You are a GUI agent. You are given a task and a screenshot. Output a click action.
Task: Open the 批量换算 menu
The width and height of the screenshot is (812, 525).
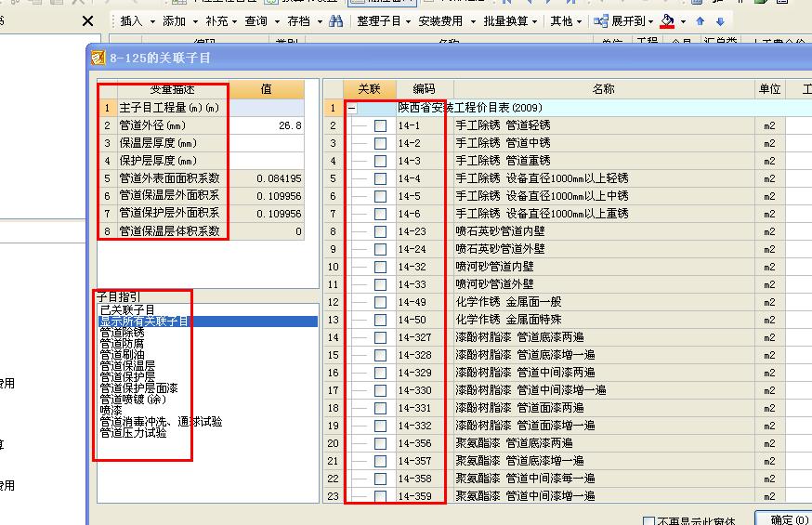[x=510, y=21]
